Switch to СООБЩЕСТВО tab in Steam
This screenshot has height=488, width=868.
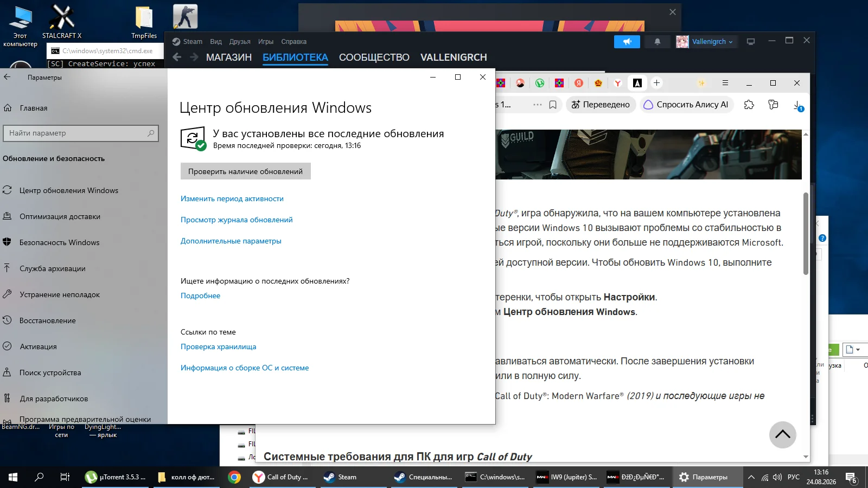pyautogui.click(x=374, y=57)
